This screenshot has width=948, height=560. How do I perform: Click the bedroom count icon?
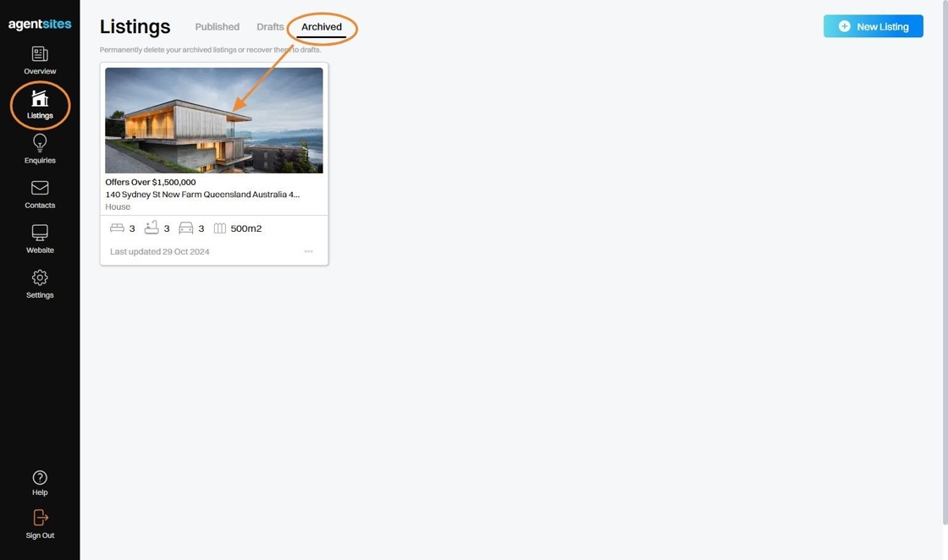pos(117,228)
